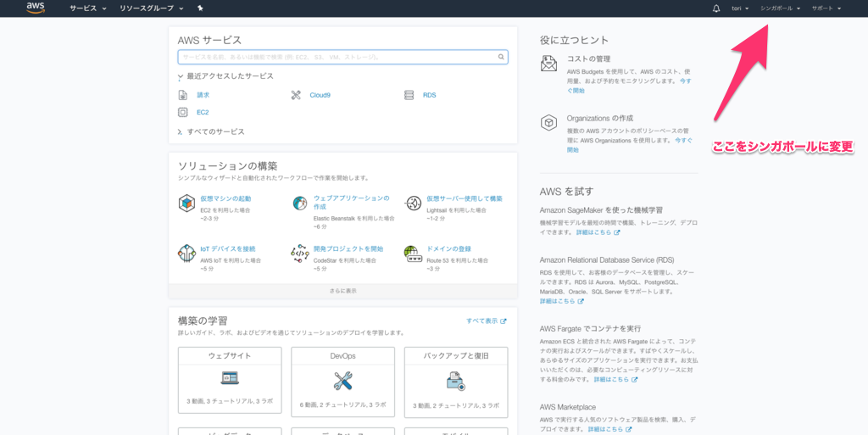This screenshot has width=868, height=435.
Task: Click the RDS database icon
Action: 409,95
